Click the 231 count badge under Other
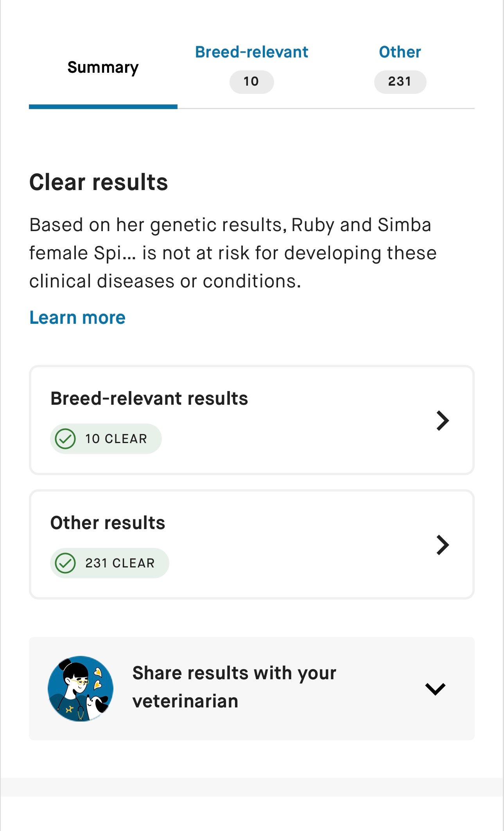 400,82
